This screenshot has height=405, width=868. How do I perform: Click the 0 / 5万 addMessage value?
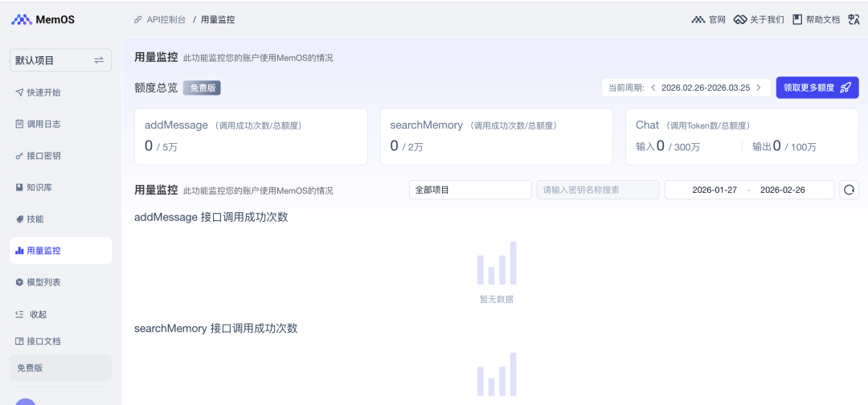(161, 146)
